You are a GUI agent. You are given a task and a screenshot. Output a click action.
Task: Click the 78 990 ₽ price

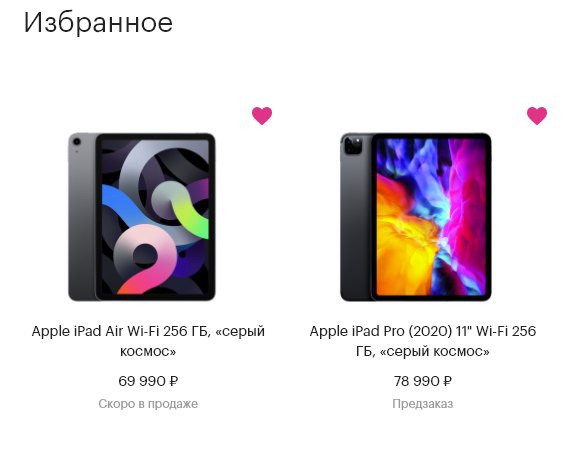[423, 381]
